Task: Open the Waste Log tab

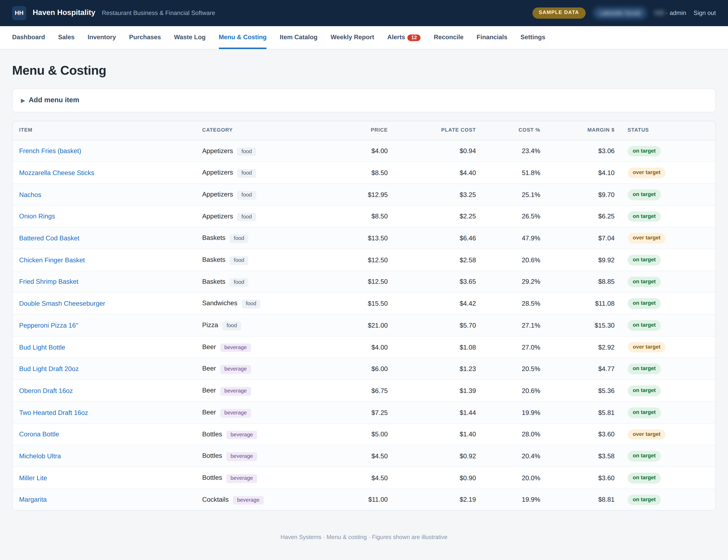Action: pos(190,37)
